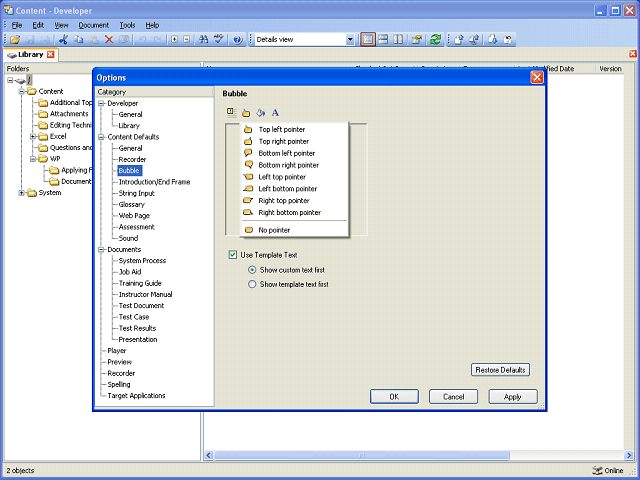Select Show custom text first radio button
Image resolution: width=640 pixels, height=480 pixels.
point(252,270)
